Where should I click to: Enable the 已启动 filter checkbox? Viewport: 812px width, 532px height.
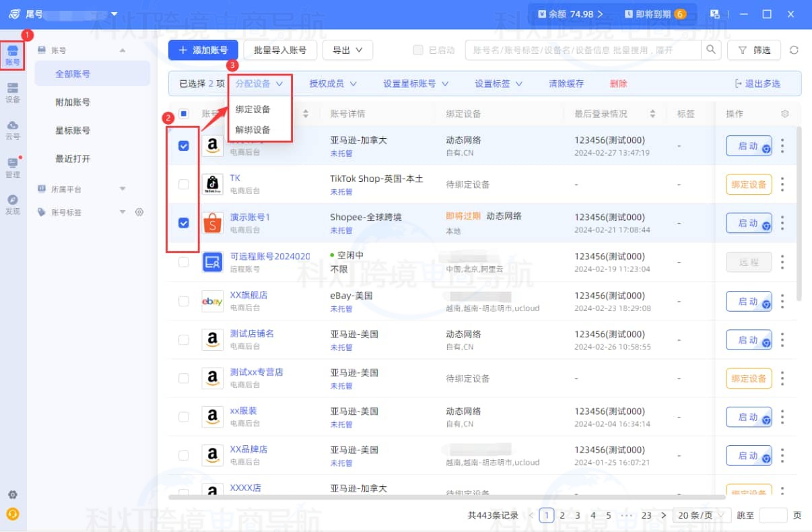click(417, 50)
